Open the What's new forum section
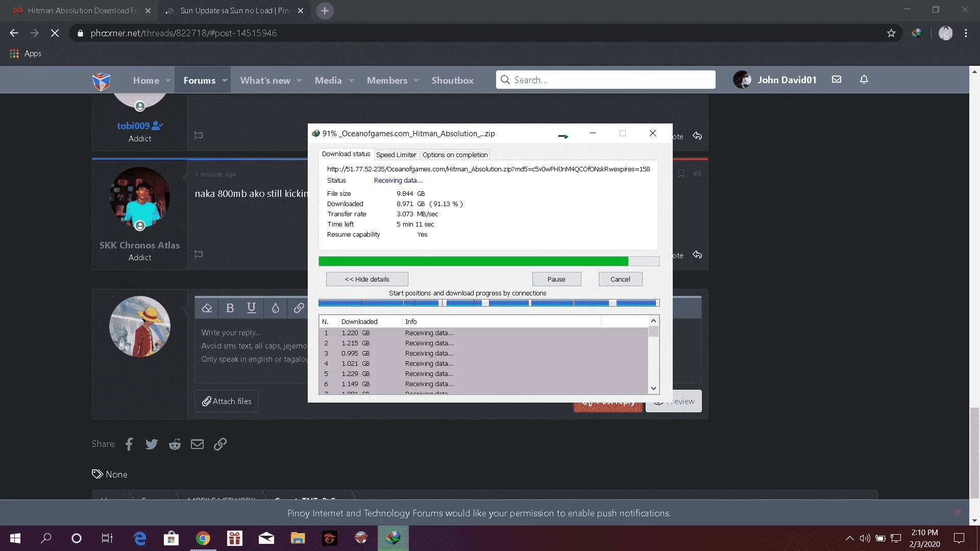The width and height of the screenshot is (980, 551). pos(265,81)
